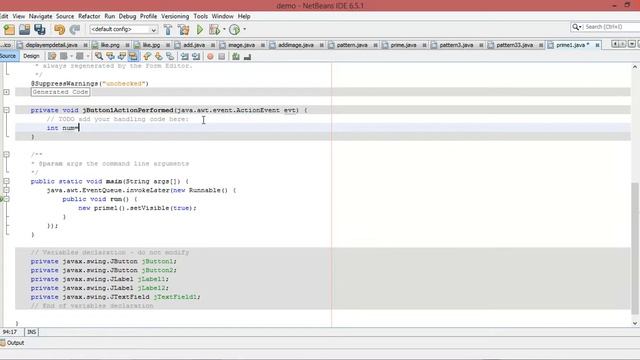
Task: Collapse the invokeLater Runnable fold
Action: click(7, 190)
